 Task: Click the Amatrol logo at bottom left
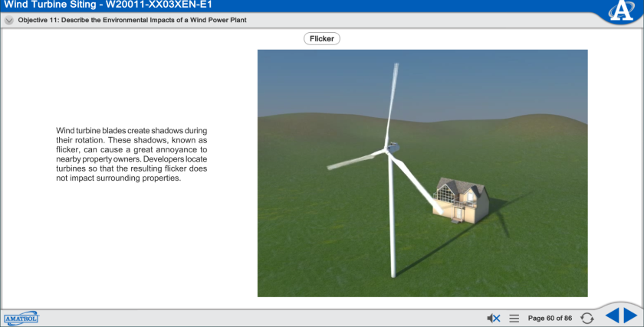(x=21, y=319)
